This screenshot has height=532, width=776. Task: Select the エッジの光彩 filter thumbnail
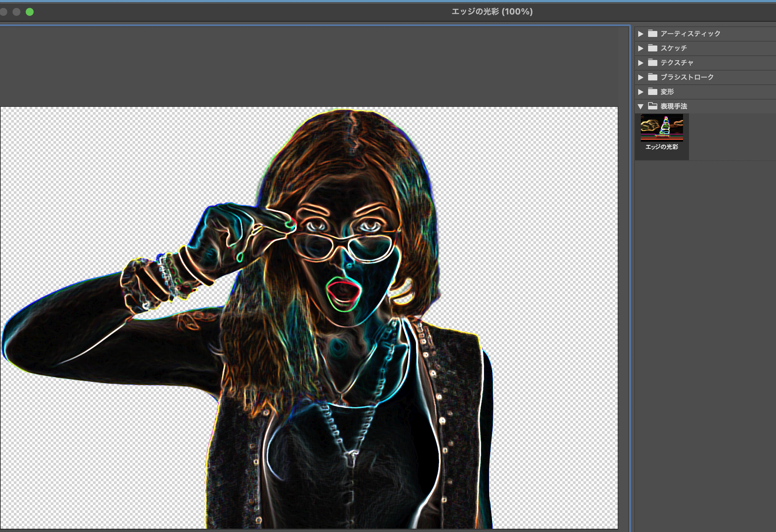pyautogui.click(x=662, y=128)
